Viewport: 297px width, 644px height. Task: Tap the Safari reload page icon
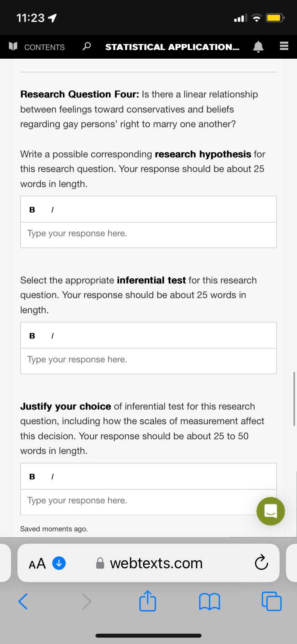pyautogui.click(x=261, y=562)
